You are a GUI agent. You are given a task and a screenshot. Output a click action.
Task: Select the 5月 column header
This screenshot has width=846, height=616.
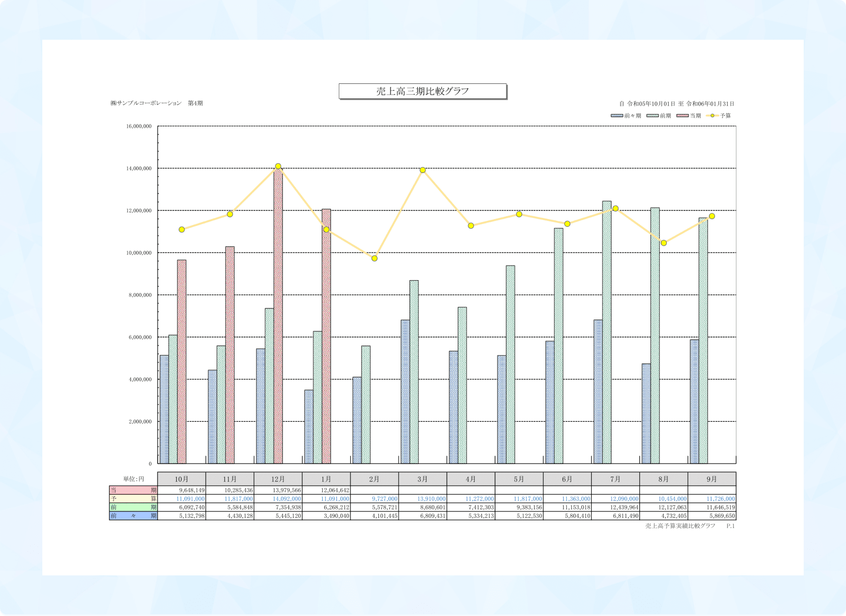(519, 479)
